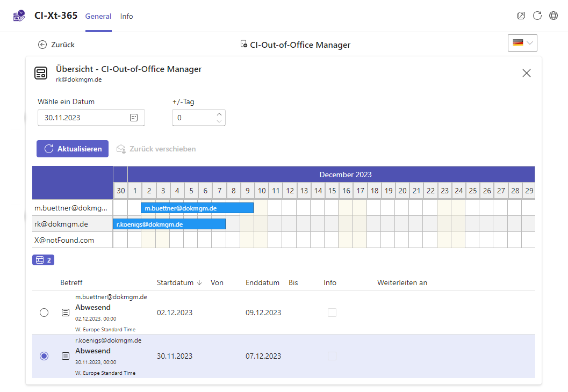Click the CI-Xt-365 app logo
This screenshot has width=568, height=392.
(19, 16)
